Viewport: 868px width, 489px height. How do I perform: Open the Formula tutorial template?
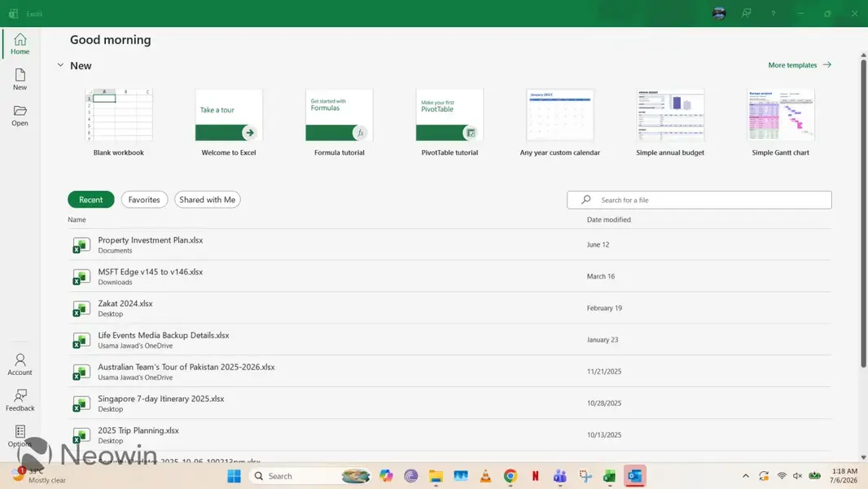click(x=340, y=122)
